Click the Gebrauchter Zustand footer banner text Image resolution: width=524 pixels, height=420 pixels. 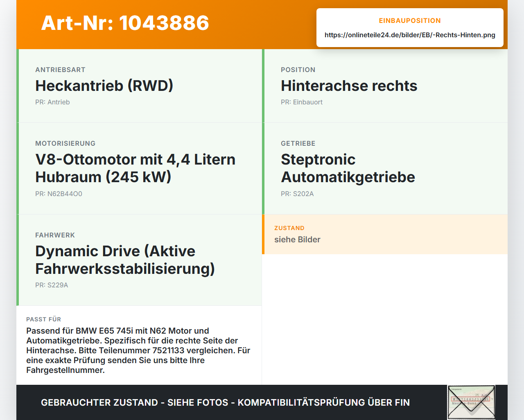point(225,402)
